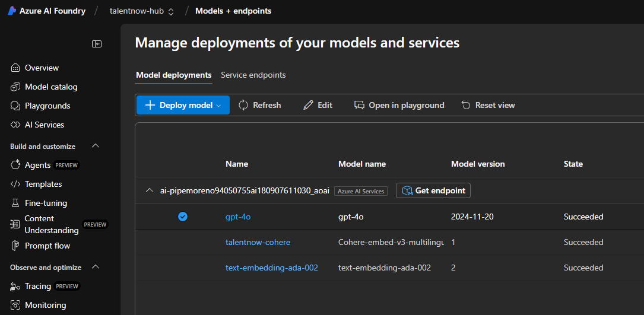644x315 pixels.
Task: Open Model catalog in the sidebar
Action: click(x=51, y=87)
